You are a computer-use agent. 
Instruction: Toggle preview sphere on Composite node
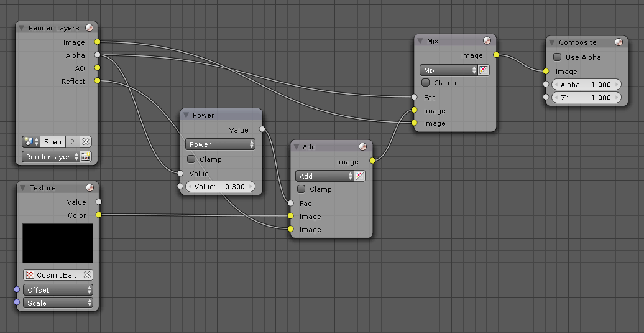click(x=619, y=42)
